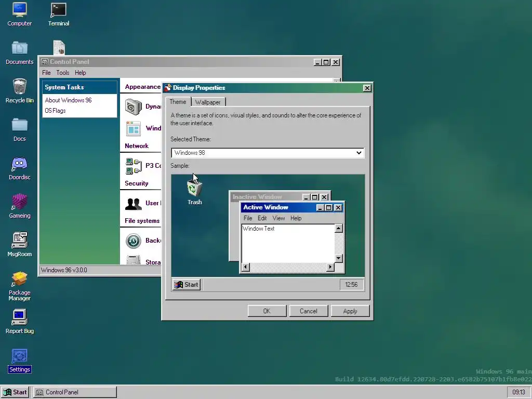This screenshot has width=532, height=399.
Task: Launch the Terminal desktop icon
Action: tap(58, 14)
